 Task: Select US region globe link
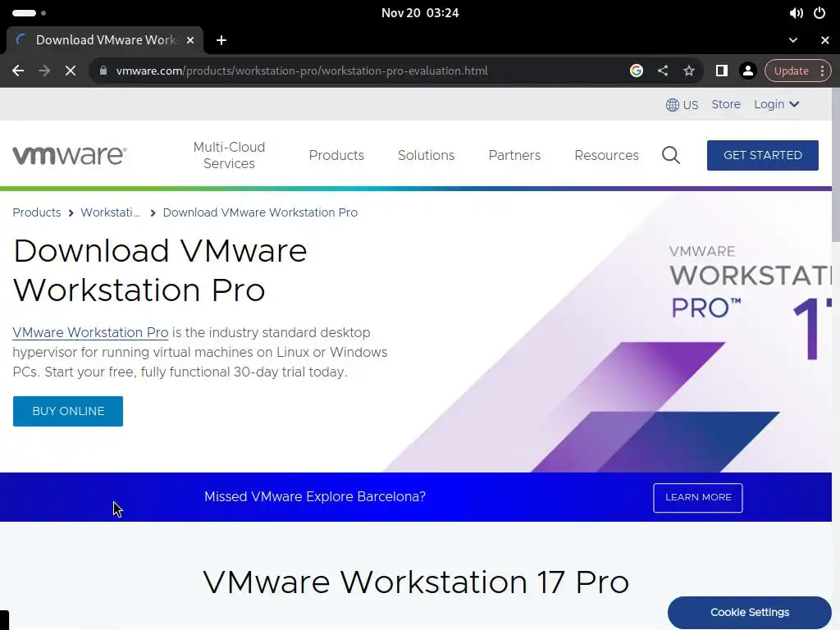point(682,105)
